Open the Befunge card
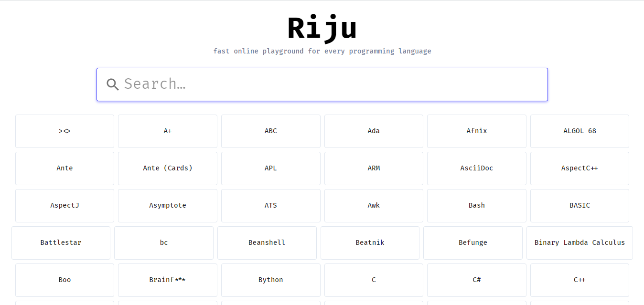644x305 pixels. coord(473,243)
